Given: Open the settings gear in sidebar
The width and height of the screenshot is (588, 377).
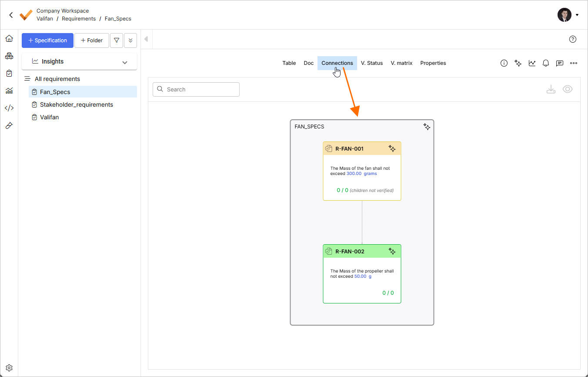Looking at the screenshot, I should coord(9,368).
